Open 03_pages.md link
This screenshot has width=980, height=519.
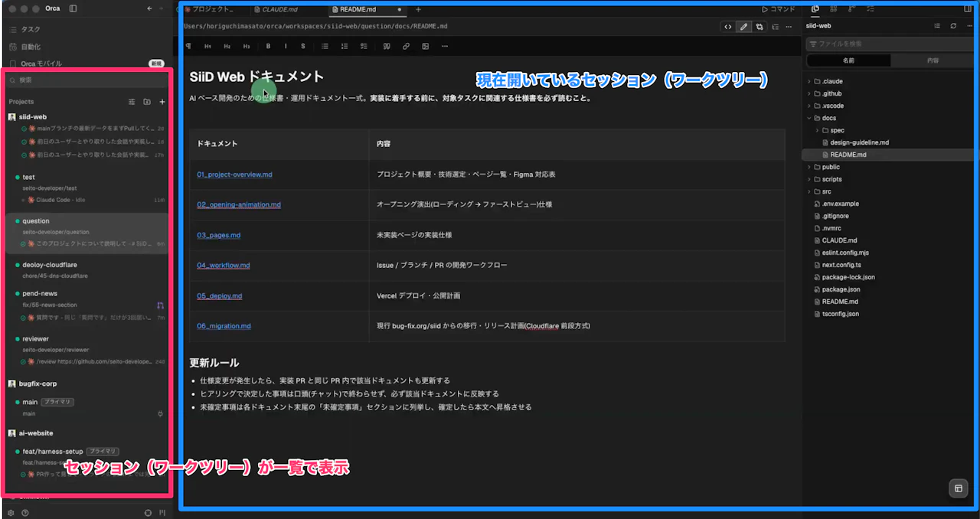click(x=219, y=235)
